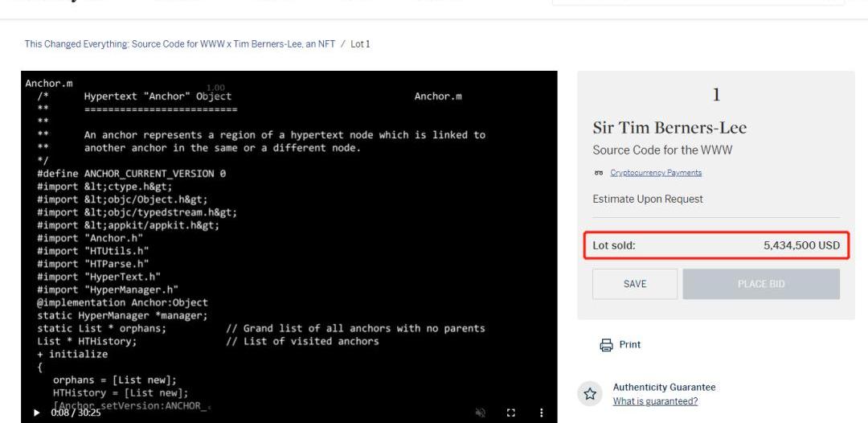Screen dimensions: 868x423
Task: Click the #import "HTUtils.h" line
Action: pos(93,252)
